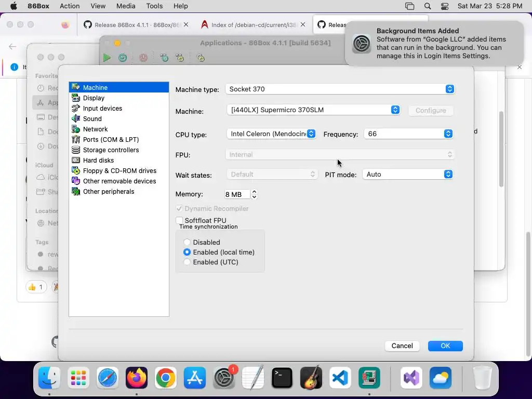532x399 pixels.
Task: Open the View menu
Action: click(98, 6)
